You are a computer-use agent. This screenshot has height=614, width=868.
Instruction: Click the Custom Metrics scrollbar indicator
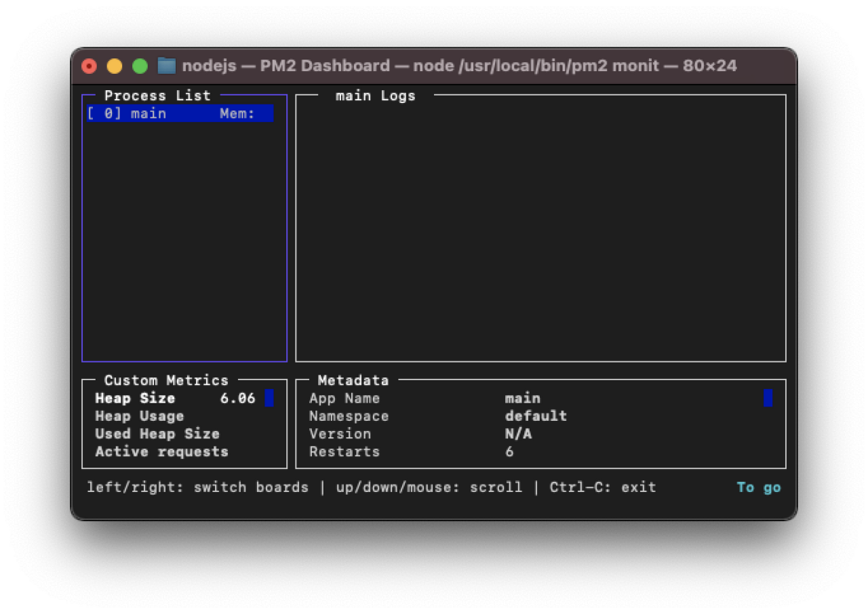tap(269, 398)
